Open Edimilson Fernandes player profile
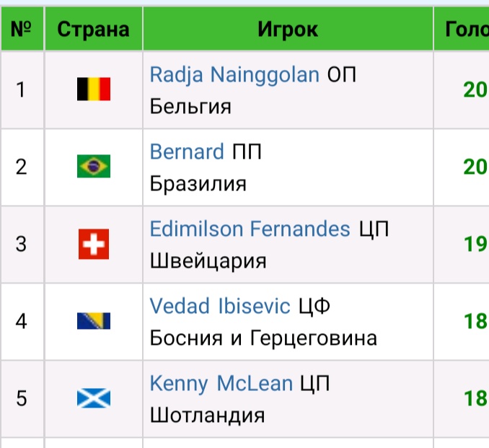The width and height of the screenshot is (489, 448). pos(250,229)
